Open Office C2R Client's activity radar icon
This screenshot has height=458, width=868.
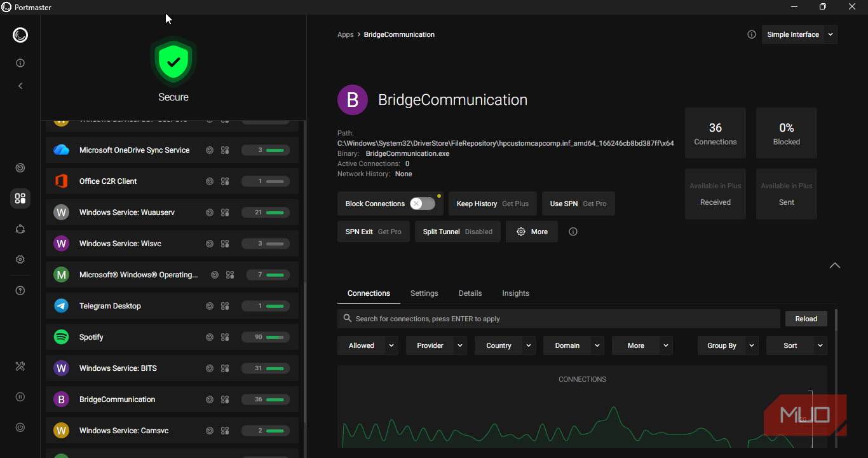(210, 181)
